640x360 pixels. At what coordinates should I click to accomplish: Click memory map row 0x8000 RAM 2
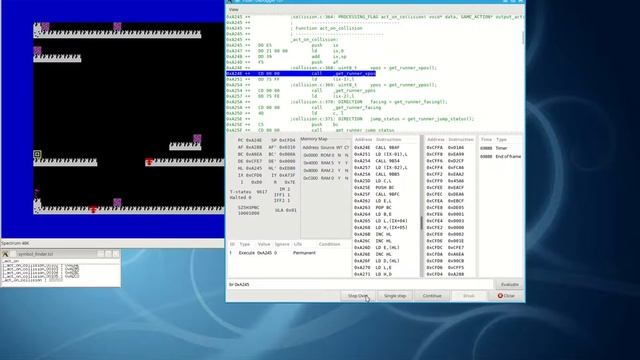[325, 171]
